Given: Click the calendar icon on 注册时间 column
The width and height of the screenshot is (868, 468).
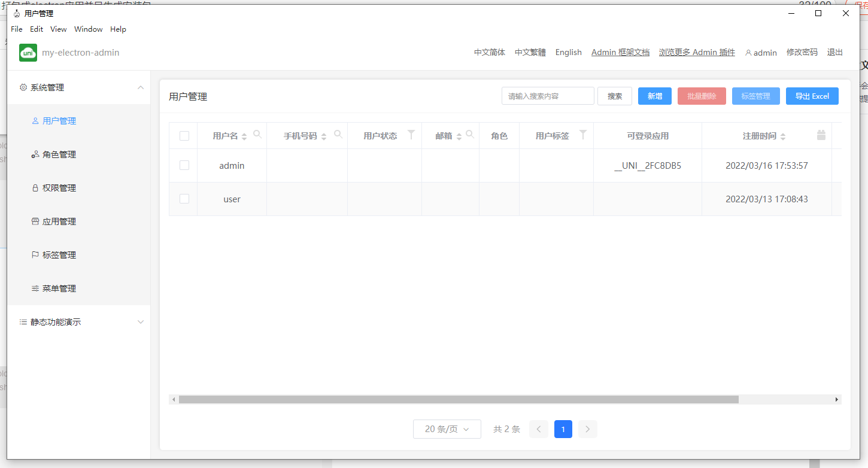Looking at the screenshot, I should [821, 134].
